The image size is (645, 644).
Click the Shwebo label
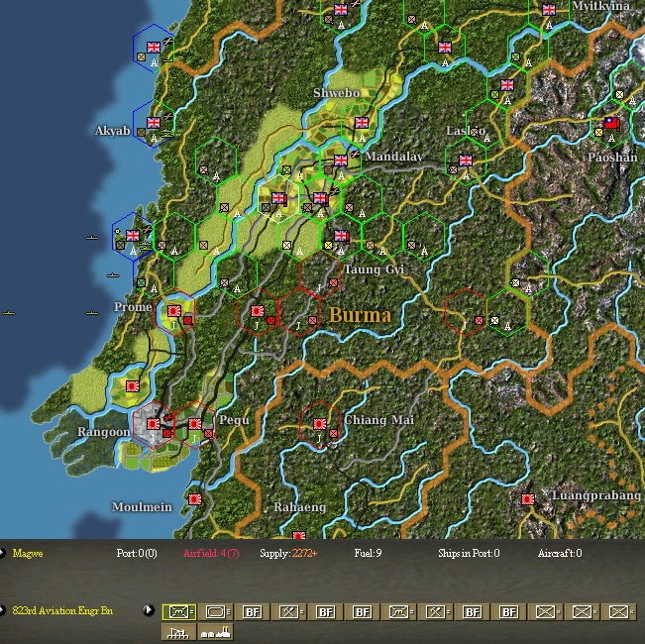pos(337,93)
